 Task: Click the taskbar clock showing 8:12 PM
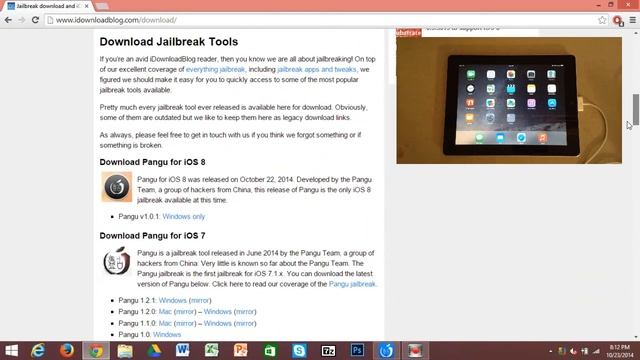[620, 351]
